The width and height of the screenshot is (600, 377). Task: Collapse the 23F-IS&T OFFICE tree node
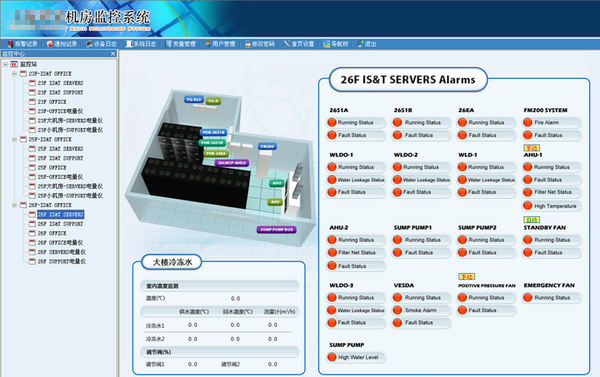click(14, 73)
